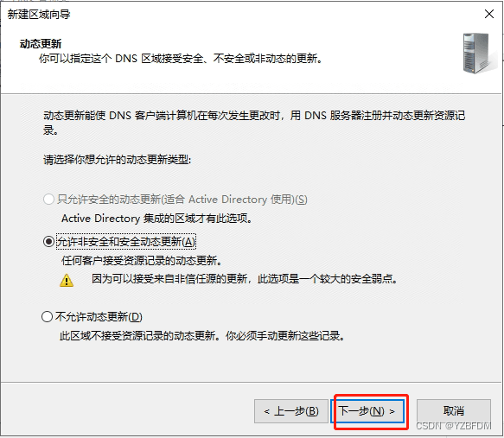
Task: Click the 请选择你想允许的动态更新类型 prompt
Action: 117,159
